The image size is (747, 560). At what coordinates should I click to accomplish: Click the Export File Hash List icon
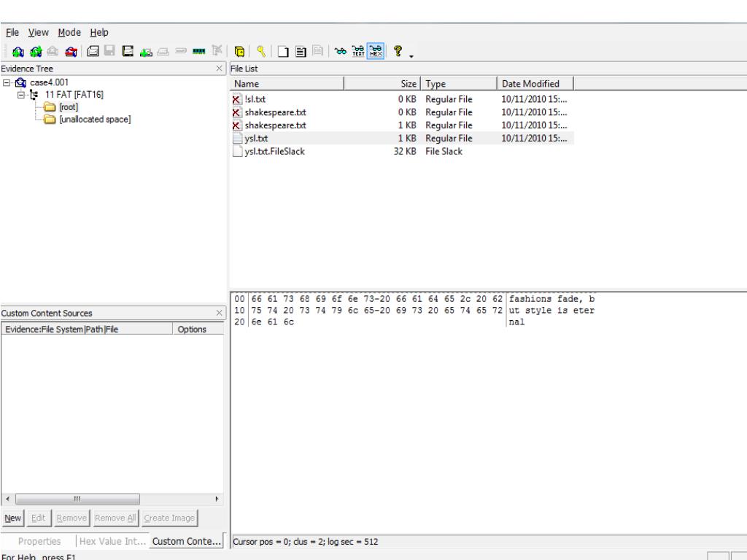click(301, 51)
